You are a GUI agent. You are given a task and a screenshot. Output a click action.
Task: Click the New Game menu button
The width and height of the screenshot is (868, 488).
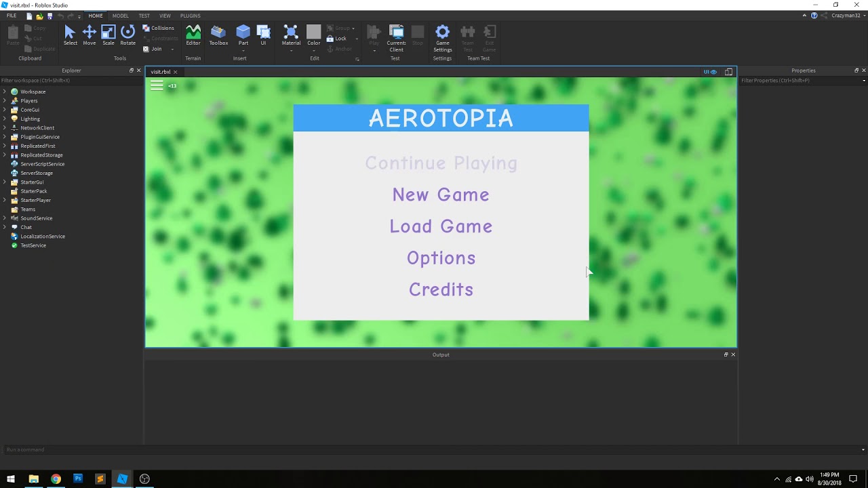(441, 195)
